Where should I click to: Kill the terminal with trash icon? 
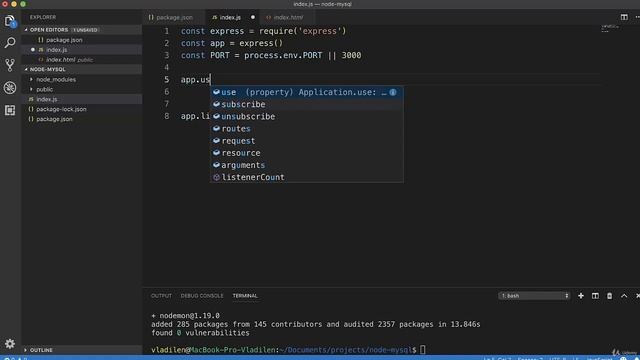coord(609,296)
